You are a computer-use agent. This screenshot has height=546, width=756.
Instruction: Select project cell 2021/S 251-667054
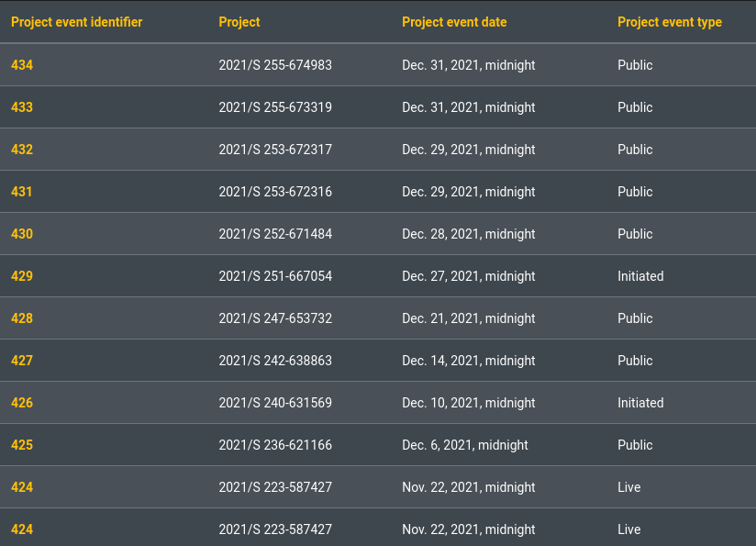(x=275, y=276)
